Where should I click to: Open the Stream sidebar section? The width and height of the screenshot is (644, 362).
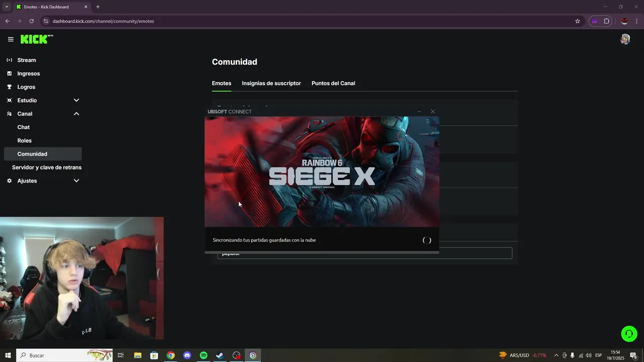pos(27,60)
